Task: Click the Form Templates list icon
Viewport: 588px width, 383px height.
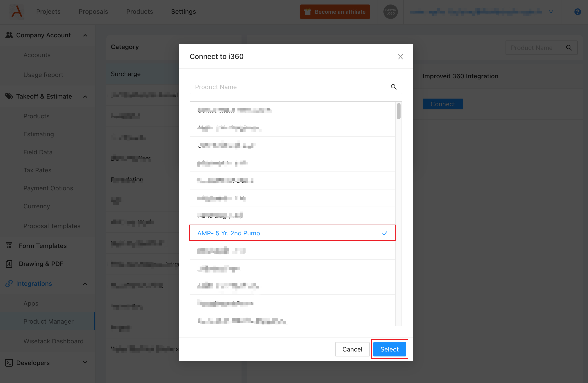Action: click(x=9, y=246)
